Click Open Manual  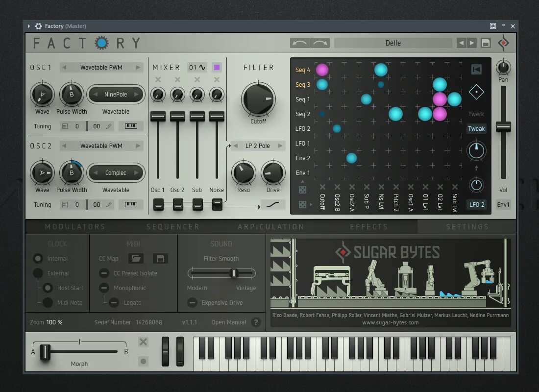pyautogui.click(x=228, y=322)
